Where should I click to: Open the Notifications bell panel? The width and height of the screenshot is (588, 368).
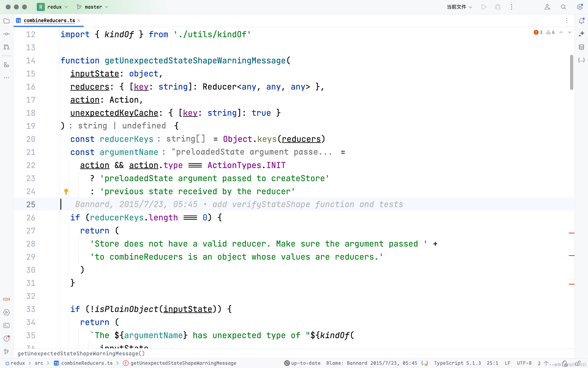[x=581, y=21]
